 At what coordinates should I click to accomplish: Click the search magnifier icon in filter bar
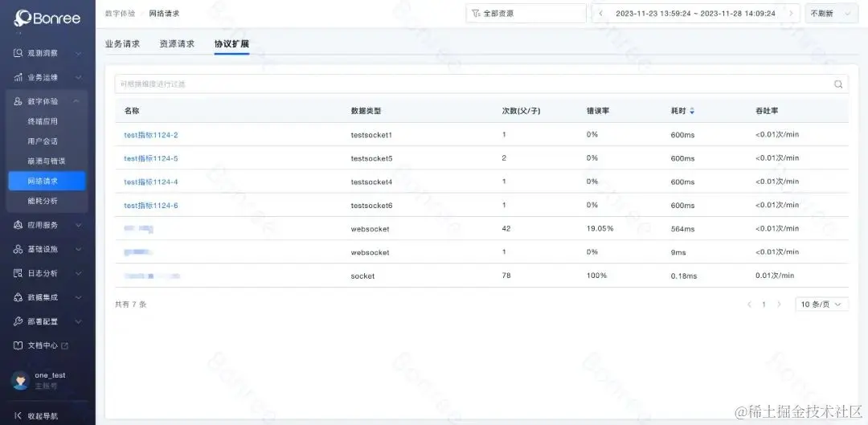[838, 84]
